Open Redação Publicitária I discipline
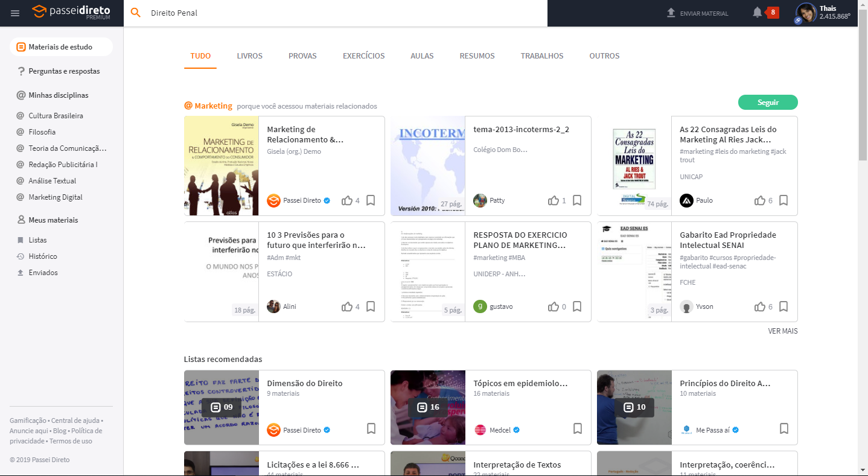This screenshot has width=868, height=476. coord(63,165)
